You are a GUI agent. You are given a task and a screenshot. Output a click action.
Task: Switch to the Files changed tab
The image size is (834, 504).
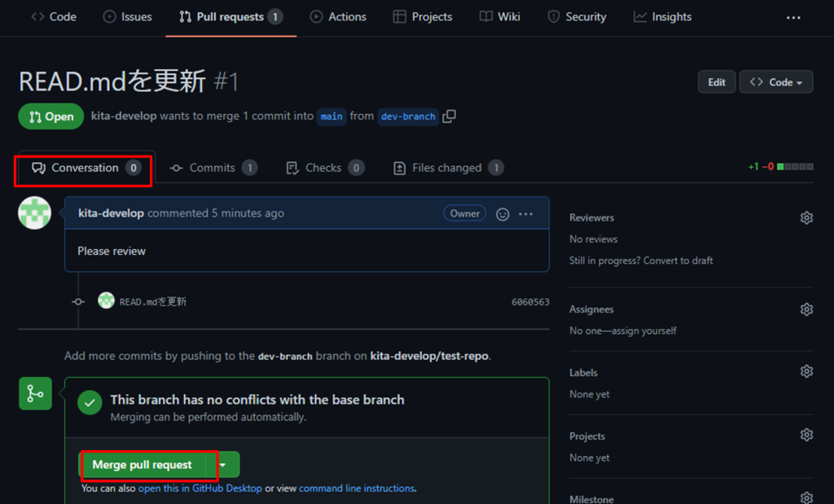(x=447, y=168)
